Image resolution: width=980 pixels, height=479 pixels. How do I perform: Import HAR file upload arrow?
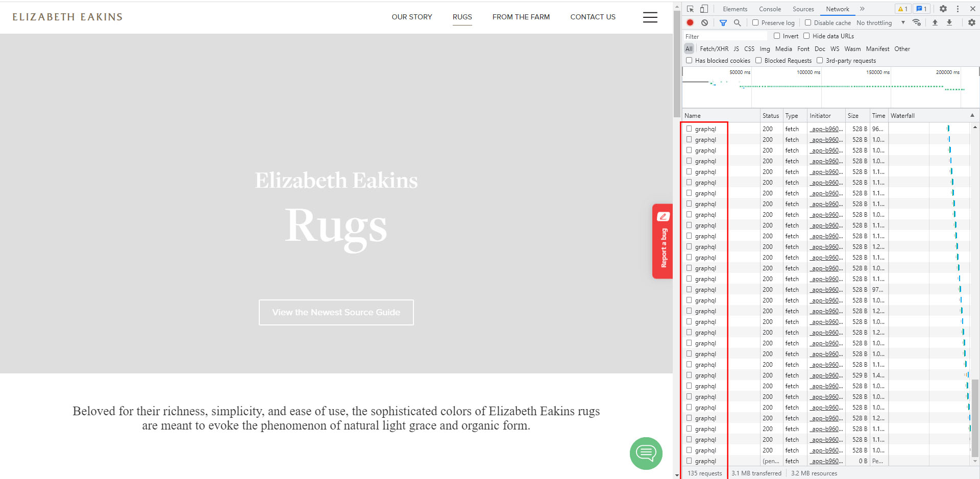click(935, 22)
